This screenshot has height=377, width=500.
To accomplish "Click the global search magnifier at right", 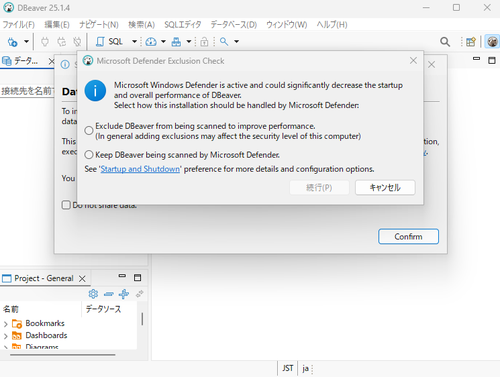I will coord(445,42).
